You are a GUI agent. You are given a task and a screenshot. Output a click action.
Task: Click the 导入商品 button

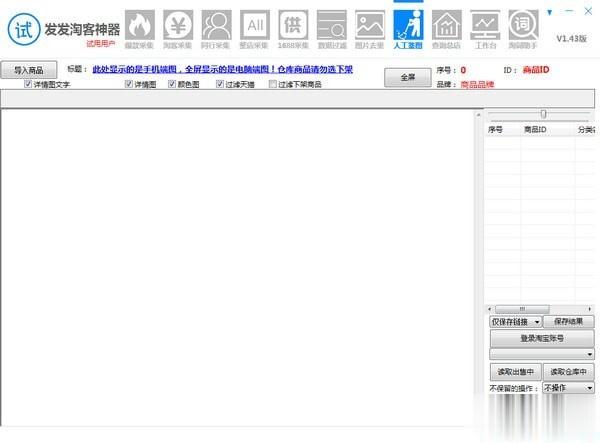coord(29,70)
